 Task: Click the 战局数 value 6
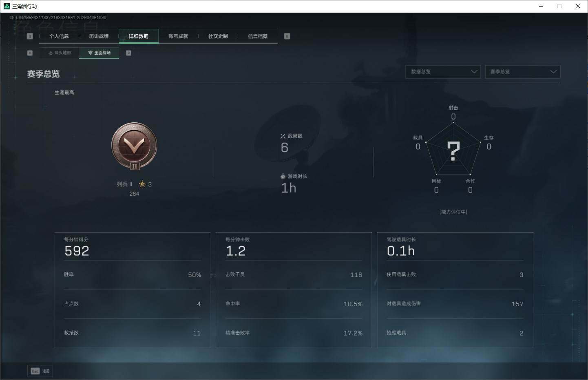tap(285, 148)
